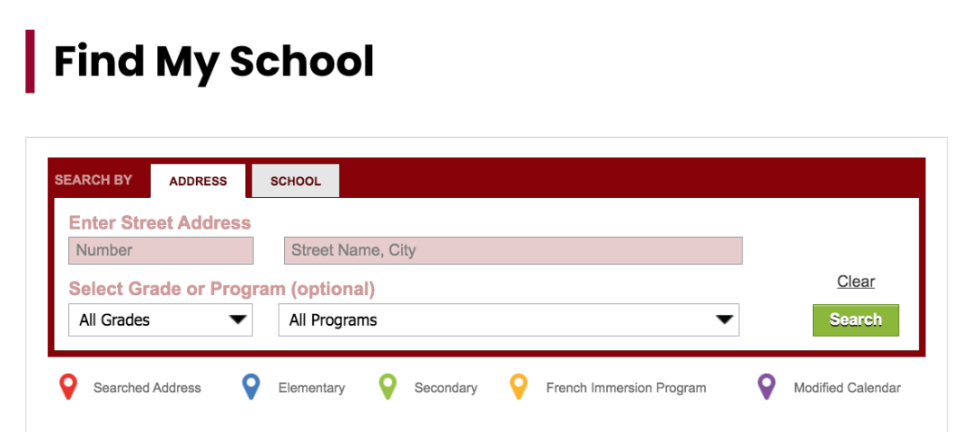Screen dimensions: 980x432
Task: Click the Searched Address legend label
Action: [x=148, y=388]
